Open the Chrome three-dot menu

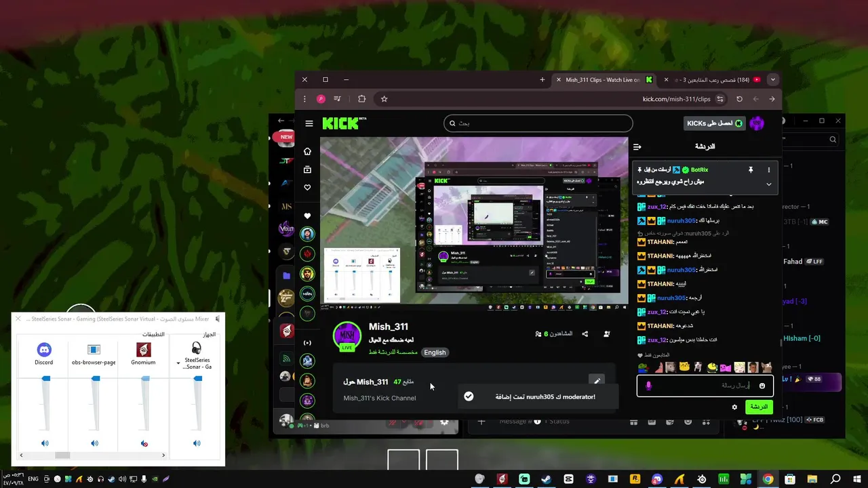click(304, 99)
